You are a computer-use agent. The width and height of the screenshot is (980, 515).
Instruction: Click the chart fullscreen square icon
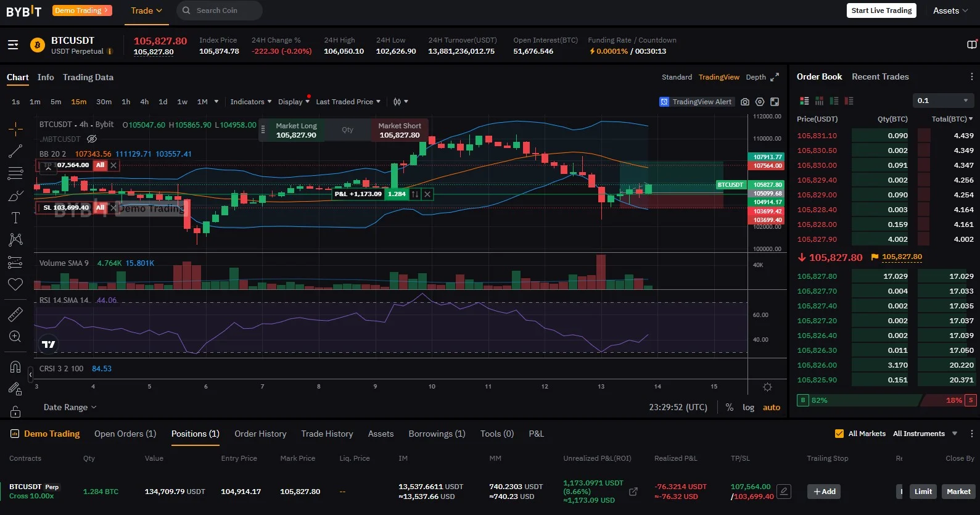click(x=775, y=102)
